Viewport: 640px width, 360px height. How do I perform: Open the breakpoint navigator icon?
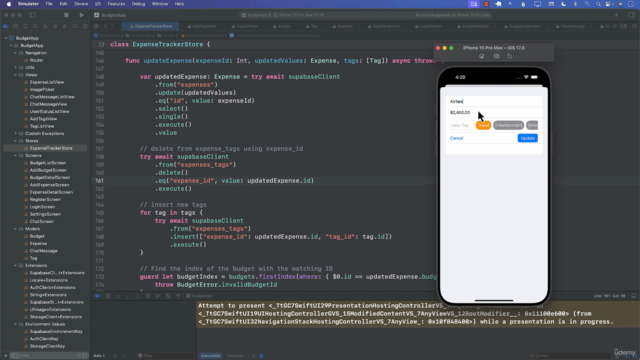(x=75, y=26)
